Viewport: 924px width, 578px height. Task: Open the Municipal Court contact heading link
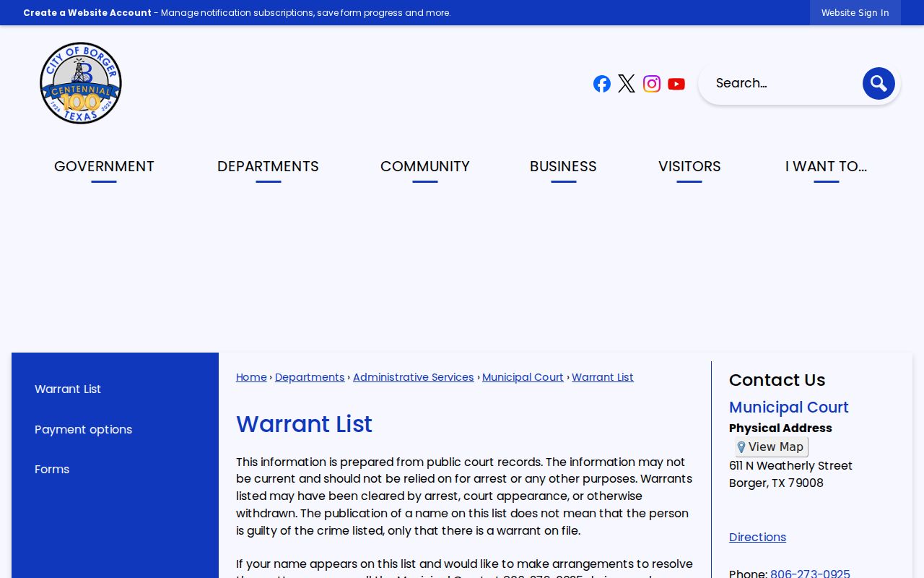click(x=789, y=407)
